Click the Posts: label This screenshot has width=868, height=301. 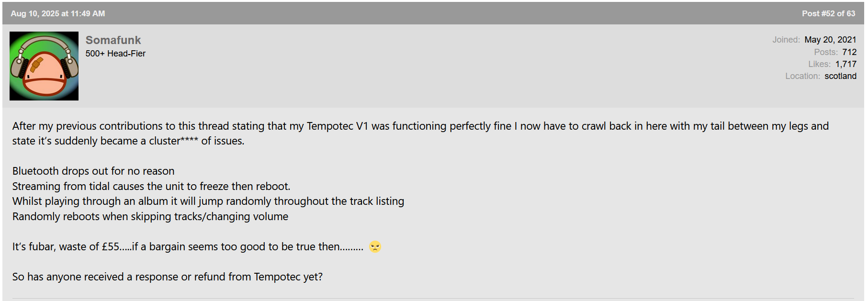tap(826, 52)
